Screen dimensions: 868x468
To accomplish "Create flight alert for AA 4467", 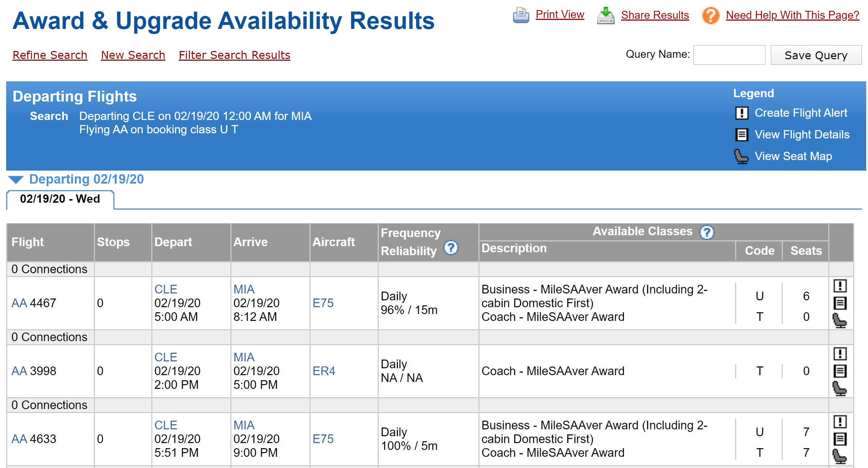I will click(840, 286).
